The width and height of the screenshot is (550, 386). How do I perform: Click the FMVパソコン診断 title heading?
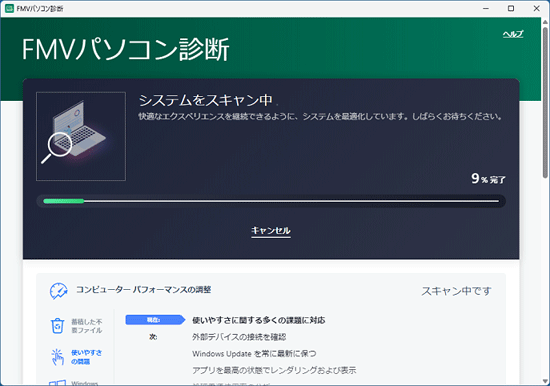[126, 49]
